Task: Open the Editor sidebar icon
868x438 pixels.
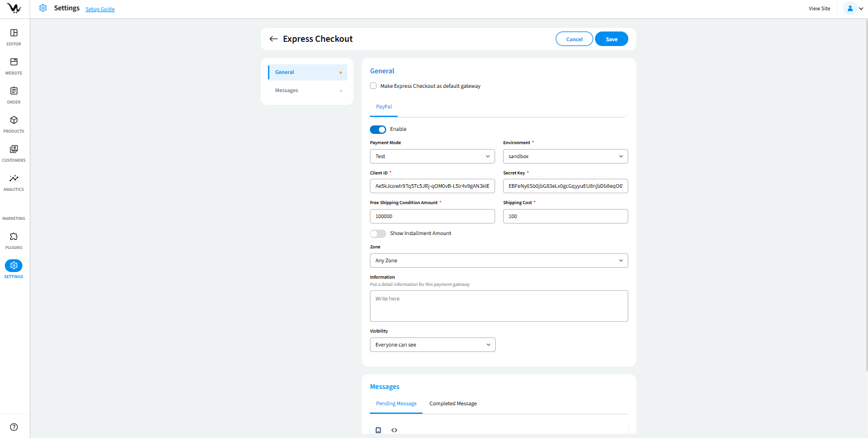Action: point(14,33)
